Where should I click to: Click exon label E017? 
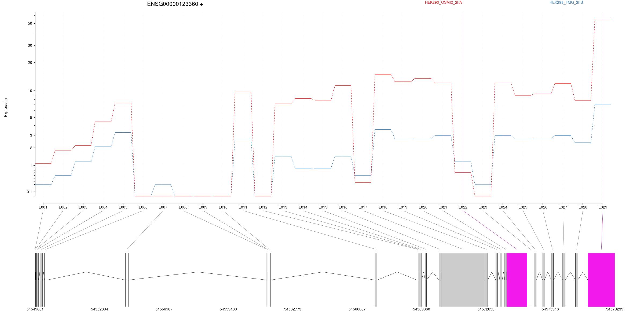click(x=363, y=207)
